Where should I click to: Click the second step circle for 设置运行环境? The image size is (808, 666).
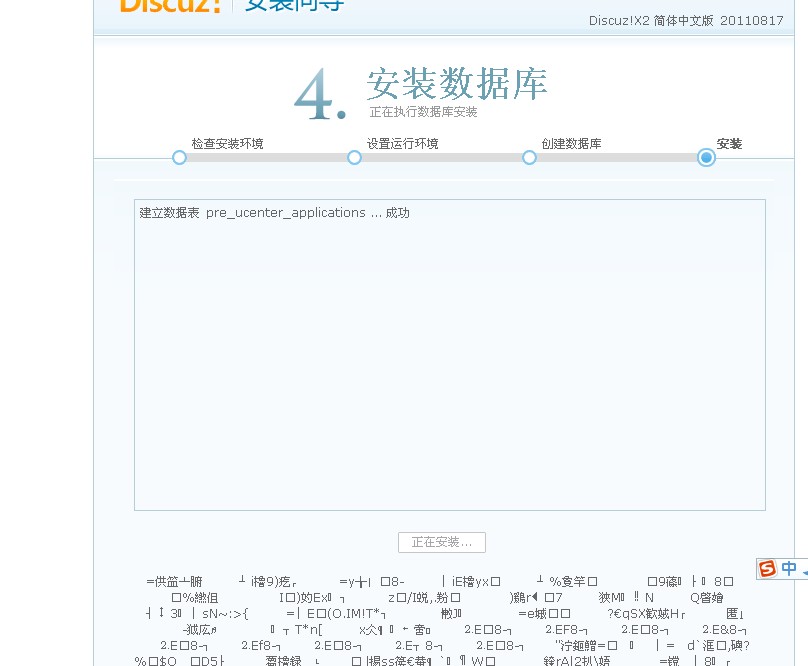point(354,157)
